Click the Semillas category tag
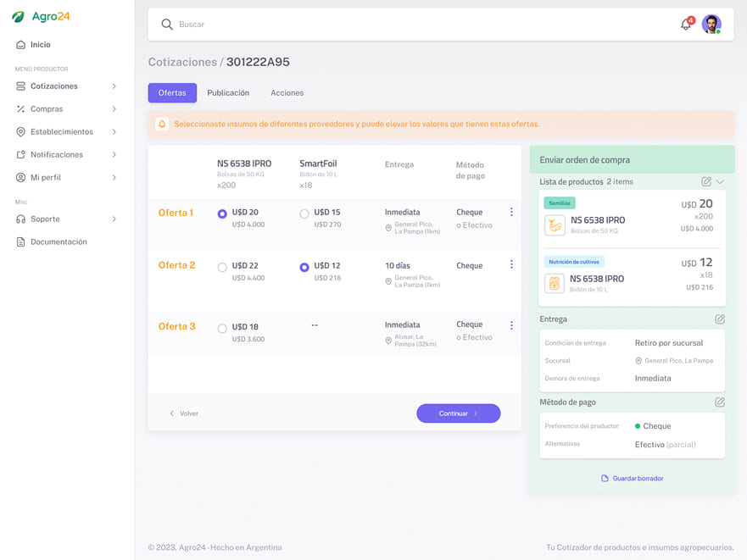 [x=560, y=202]
